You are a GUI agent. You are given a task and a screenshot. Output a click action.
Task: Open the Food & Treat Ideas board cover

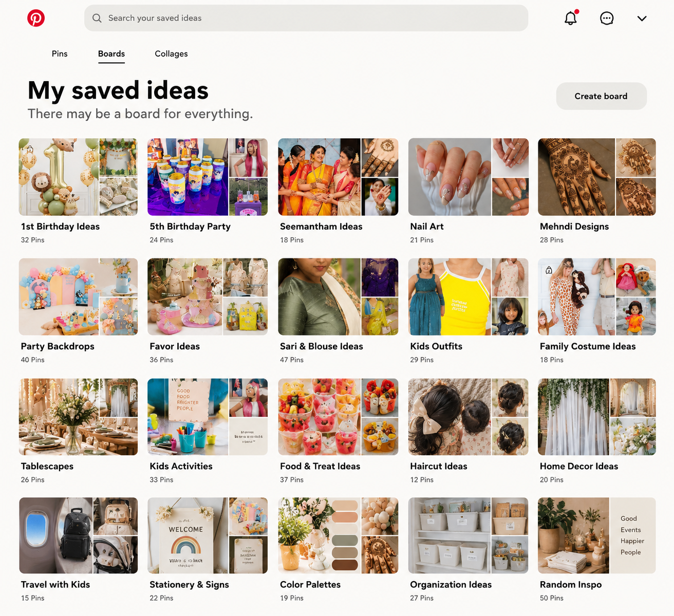[x=338, y=417]
